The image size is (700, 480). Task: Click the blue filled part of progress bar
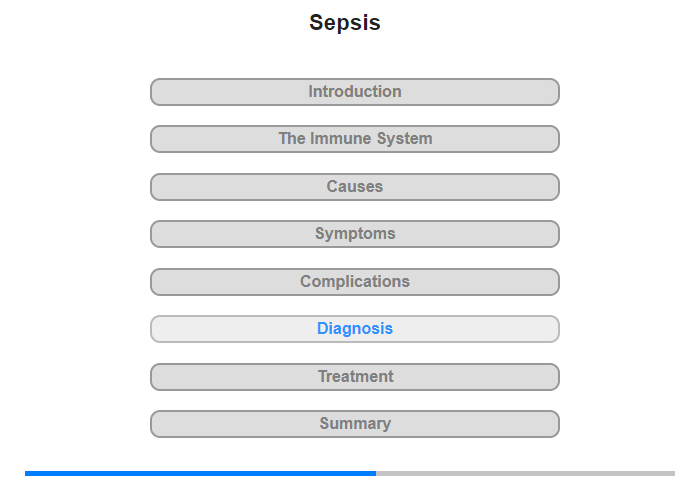[x=200, y=473]
